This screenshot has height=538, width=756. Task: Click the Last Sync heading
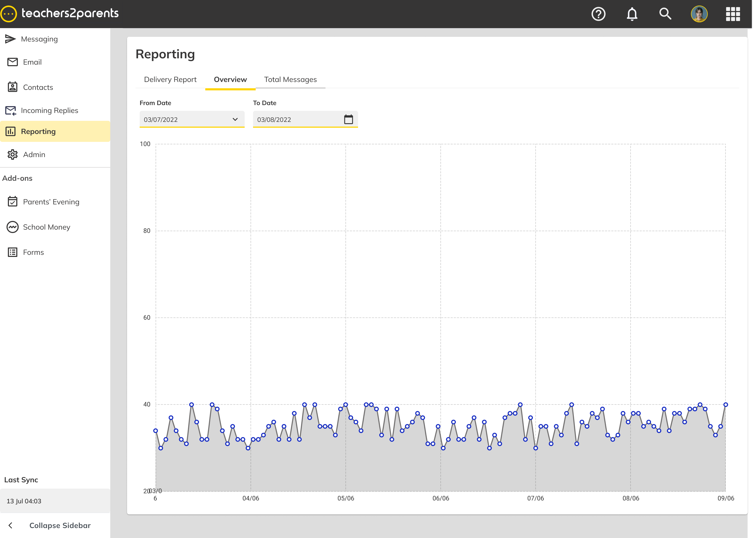point(21,480)
